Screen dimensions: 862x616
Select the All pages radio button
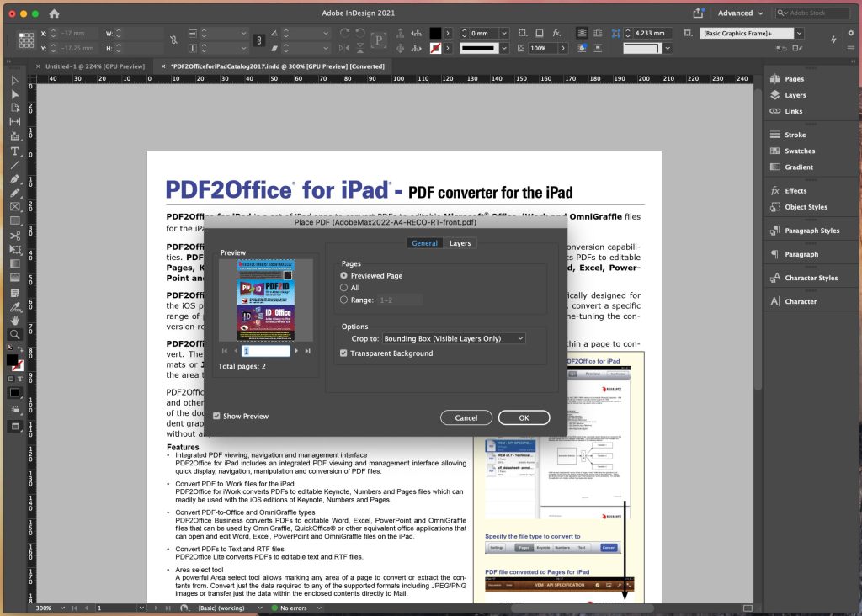tap(345, 286)
